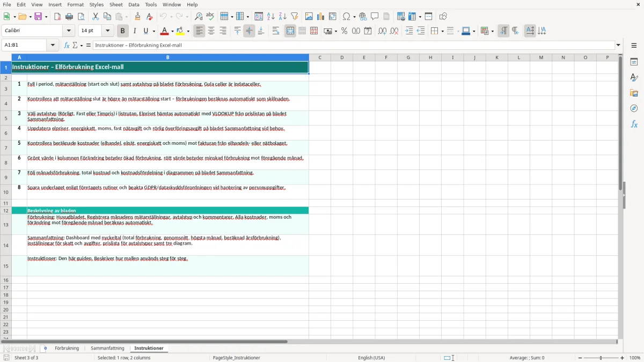644x362 pixels.
Task: Open the File menu
Action: pos(6,4)
